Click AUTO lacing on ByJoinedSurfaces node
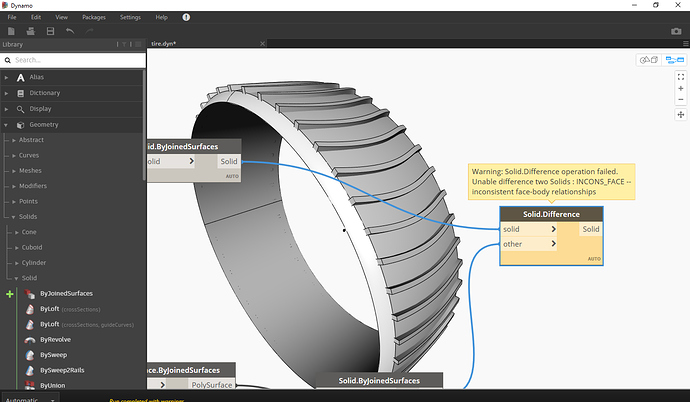Image resolution: width=690 pixels, height=402 pixels. pyautogui.click(x=232, y=176)
